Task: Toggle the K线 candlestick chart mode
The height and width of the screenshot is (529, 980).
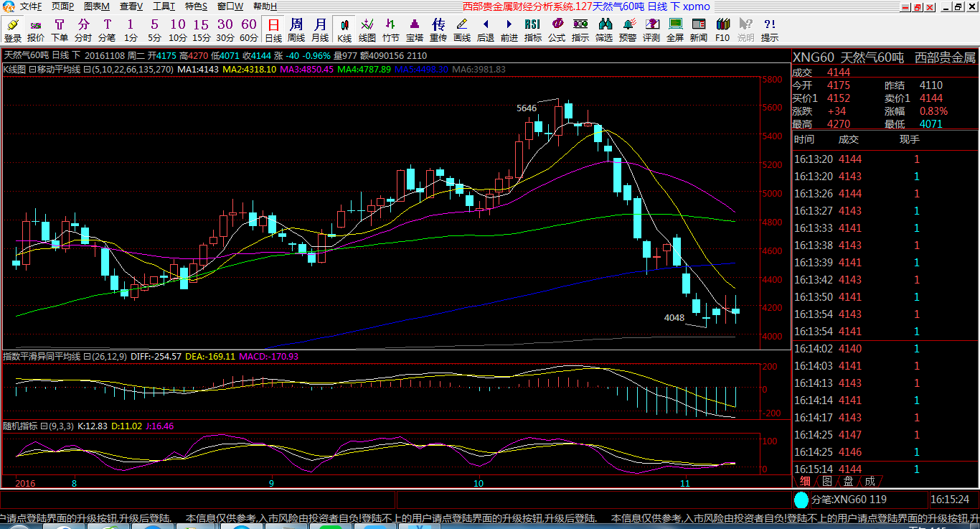Action: [x=344, y=30]
